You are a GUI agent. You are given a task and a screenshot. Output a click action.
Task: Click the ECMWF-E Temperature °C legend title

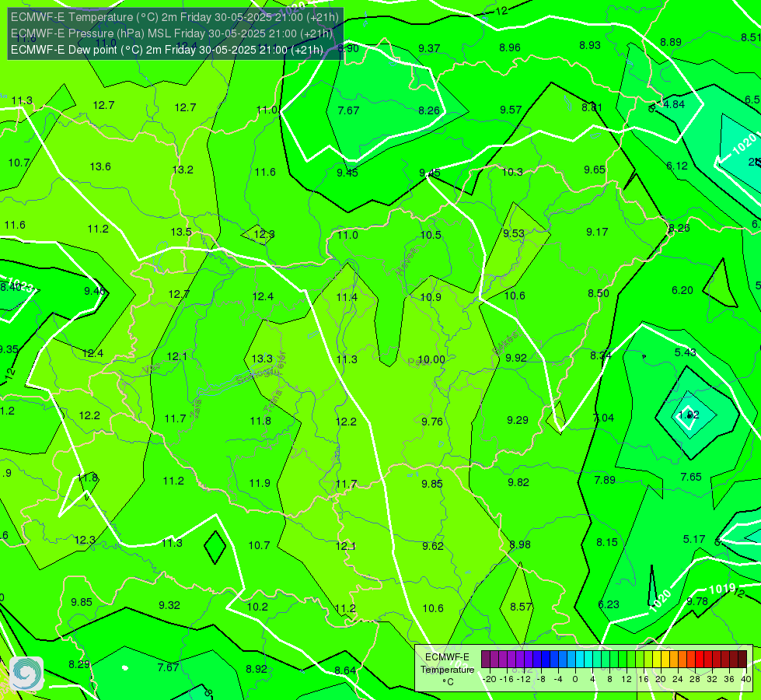[x=447, y=670]
